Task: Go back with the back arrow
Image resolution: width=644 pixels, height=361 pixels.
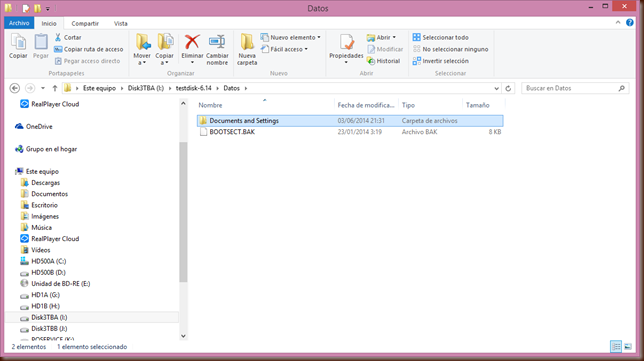Action: point(15,88)
